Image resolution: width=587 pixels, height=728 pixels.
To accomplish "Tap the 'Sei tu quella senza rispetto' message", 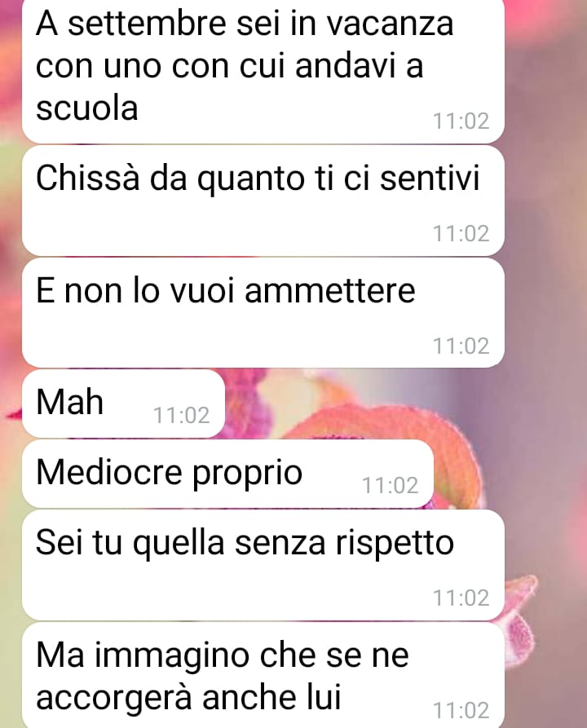I will pos(263,565).
